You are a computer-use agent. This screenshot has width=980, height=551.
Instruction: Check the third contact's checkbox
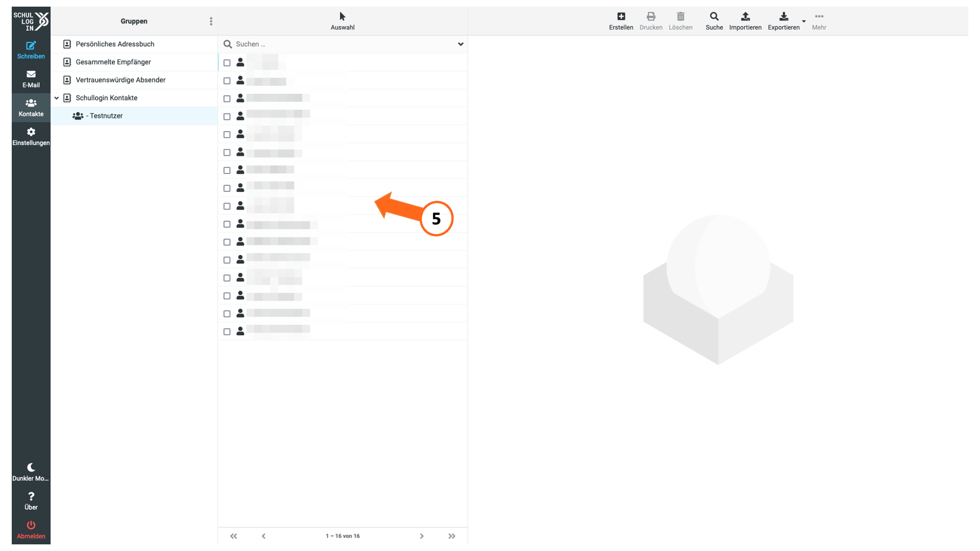227,98
